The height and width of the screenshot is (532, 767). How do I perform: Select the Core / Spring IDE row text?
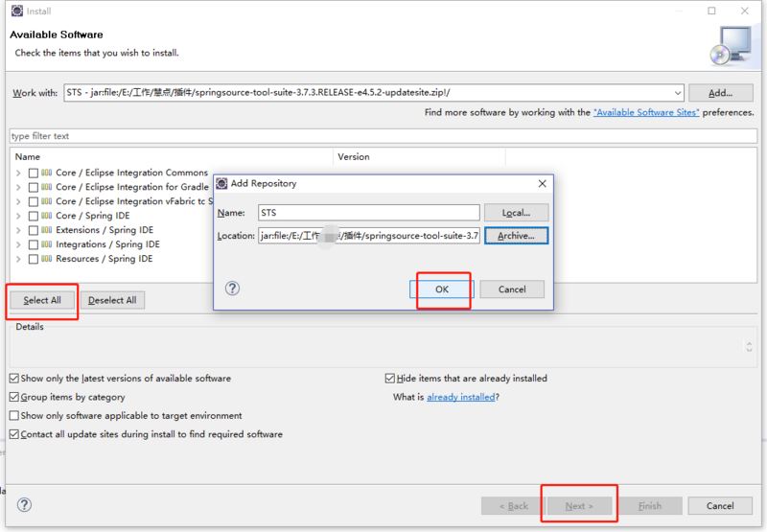(x=93, y=216)
